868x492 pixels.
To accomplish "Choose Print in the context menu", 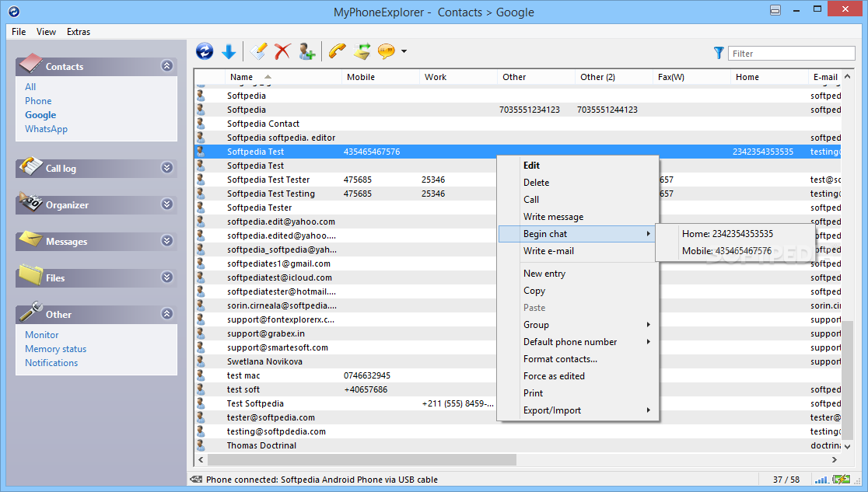I will point(579,393).
